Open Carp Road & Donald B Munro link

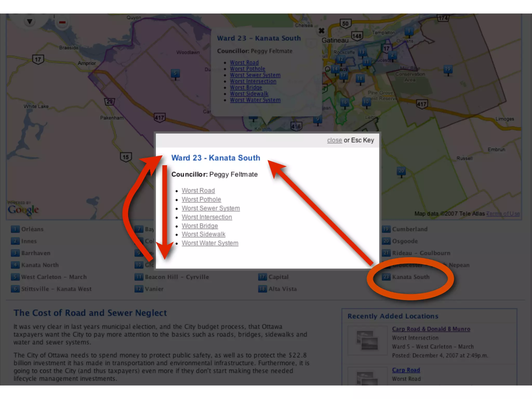[431, 329]
